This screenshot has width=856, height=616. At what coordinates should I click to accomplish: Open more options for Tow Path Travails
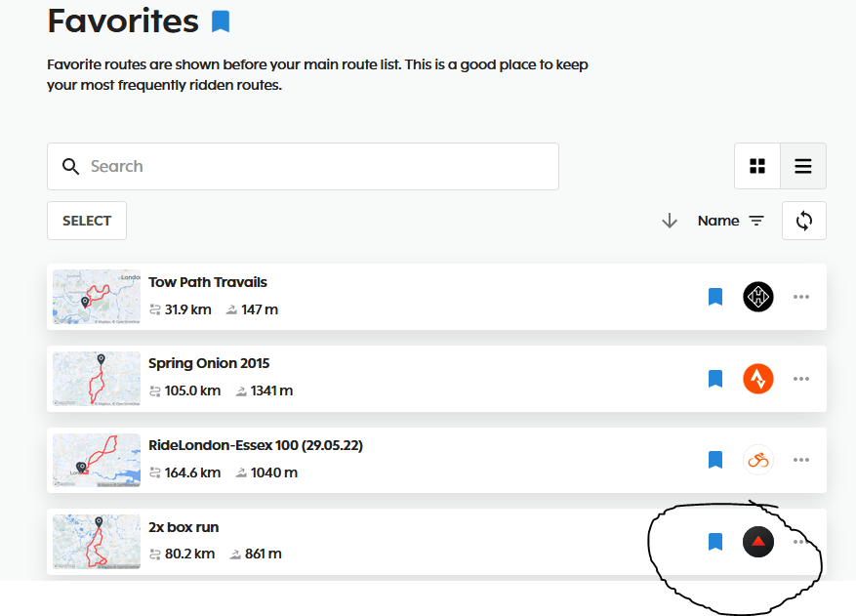pyautogui.click(x=801, y=297)
